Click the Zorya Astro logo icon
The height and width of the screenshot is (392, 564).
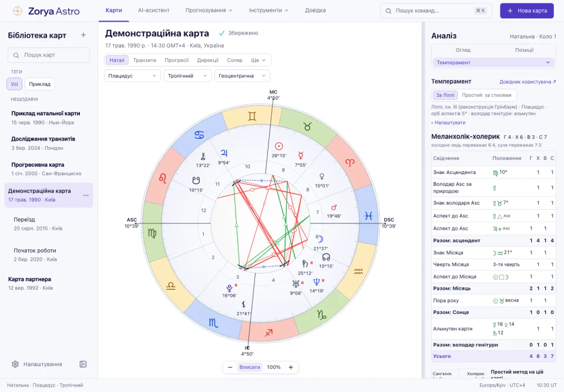tap(17, 11)
